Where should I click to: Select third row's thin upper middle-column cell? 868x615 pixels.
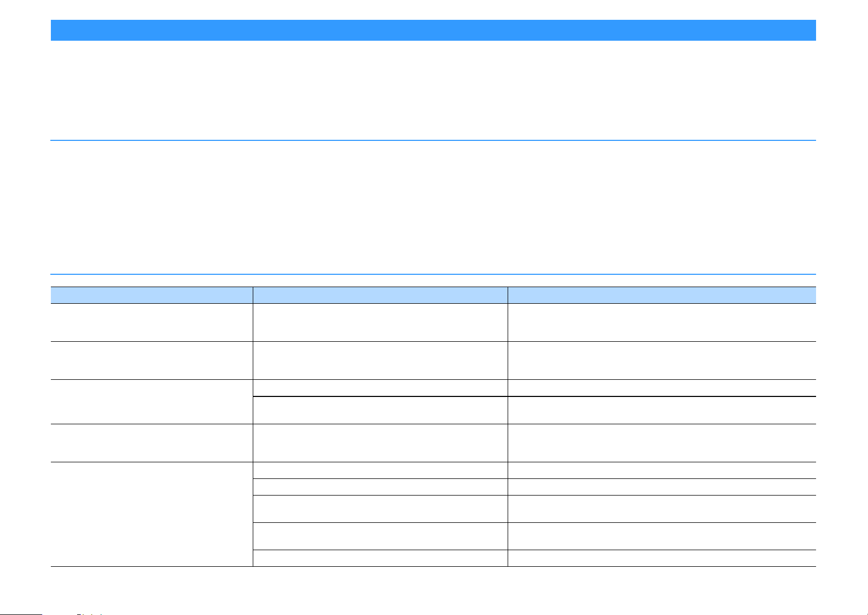[x=380, y=388]
